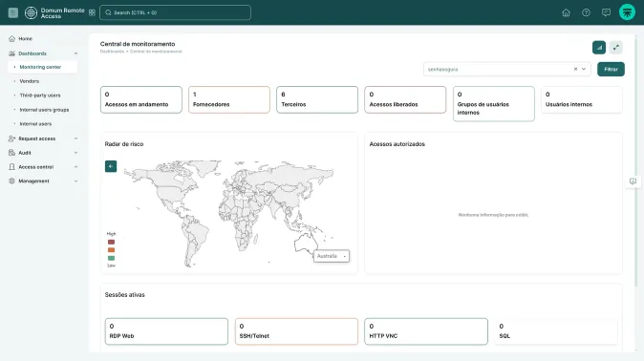This screenshot has height=361, width=644.
Task: Open the senhasegura filter dropdown arrow
Action: [584, 69]
